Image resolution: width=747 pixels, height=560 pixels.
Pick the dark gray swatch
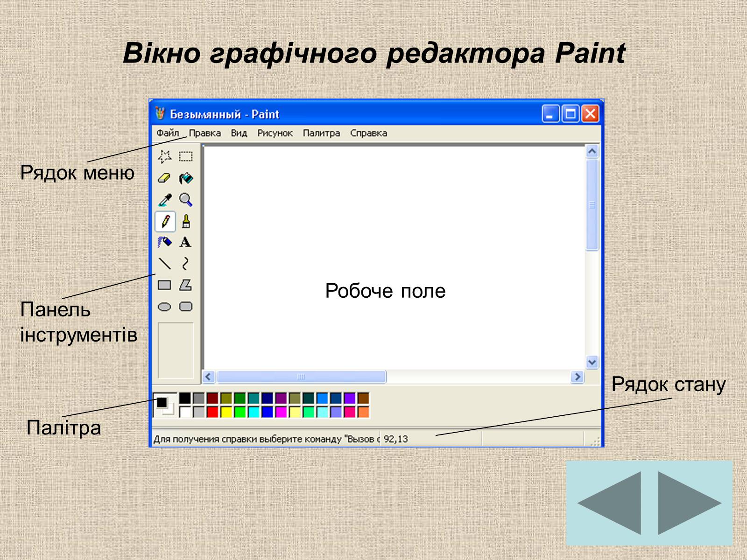(199, 398)
